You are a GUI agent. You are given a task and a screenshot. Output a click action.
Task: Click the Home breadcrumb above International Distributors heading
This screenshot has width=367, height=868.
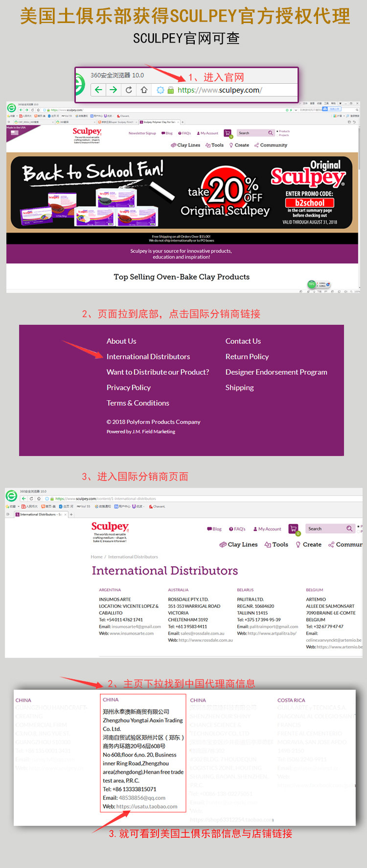tap(96, 557)
